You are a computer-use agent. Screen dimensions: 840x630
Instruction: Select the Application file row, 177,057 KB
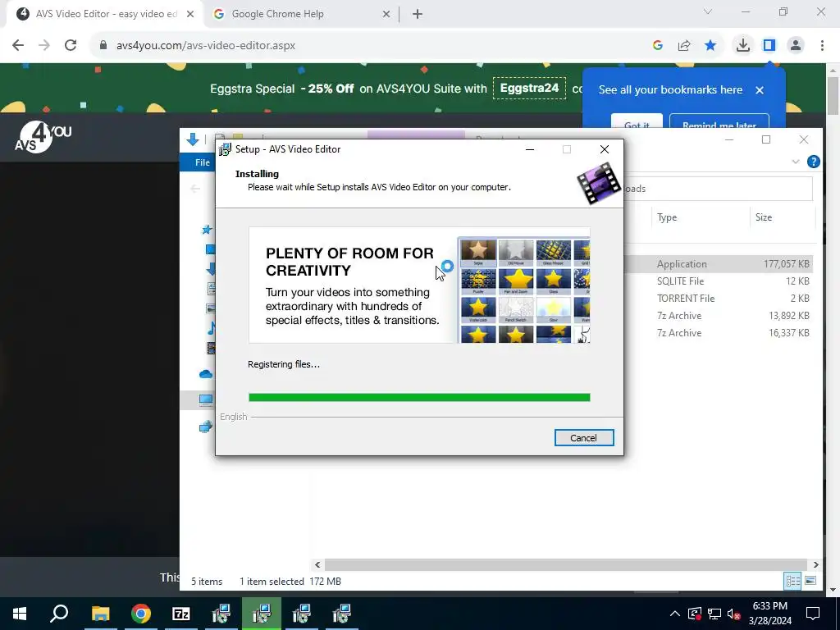point(718,264)
